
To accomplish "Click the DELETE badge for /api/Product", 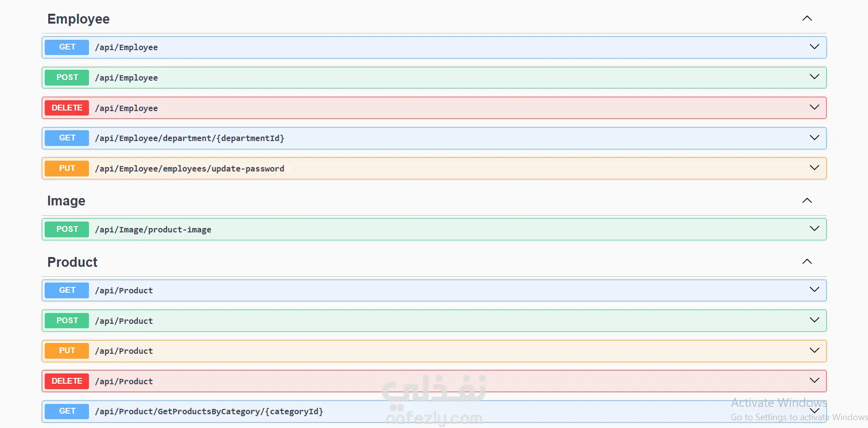I will point(67,381).
